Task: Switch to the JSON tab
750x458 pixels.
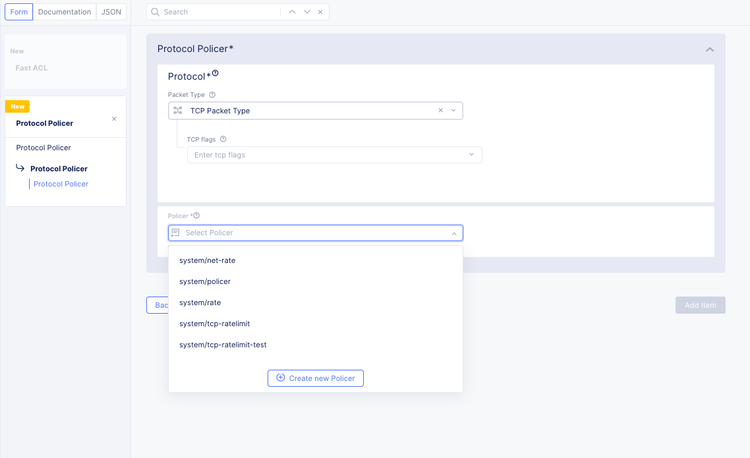Action: [111, 12]
